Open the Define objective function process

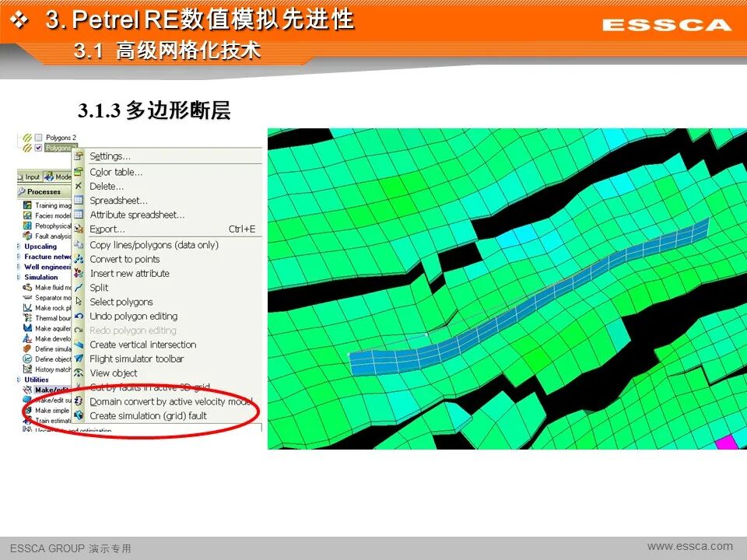coord(47,359)
